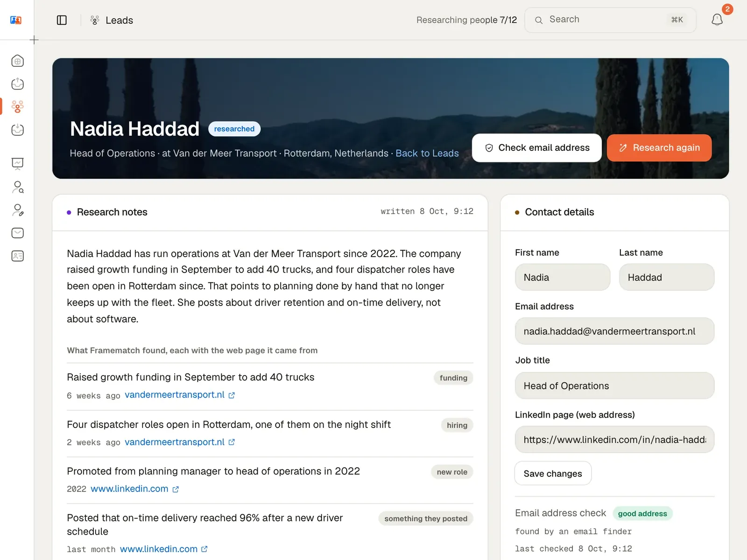Open the notifications bell

(717, 20)
